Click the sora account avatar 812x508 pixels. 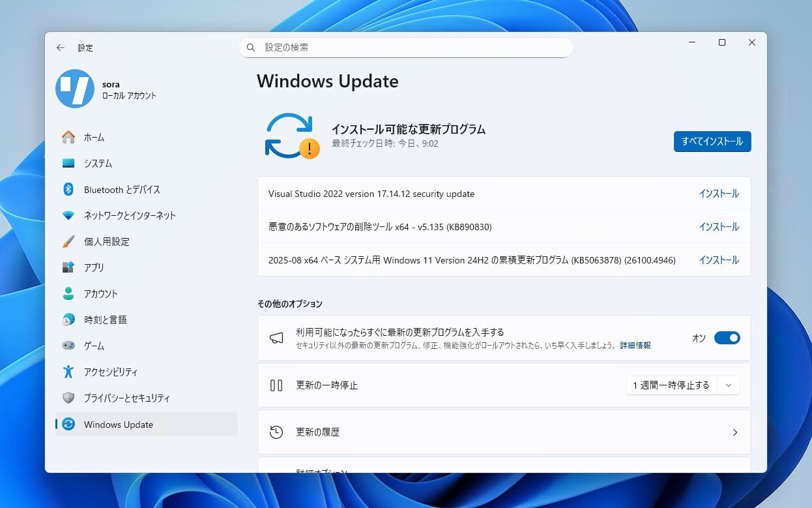(x=75, y=89)
